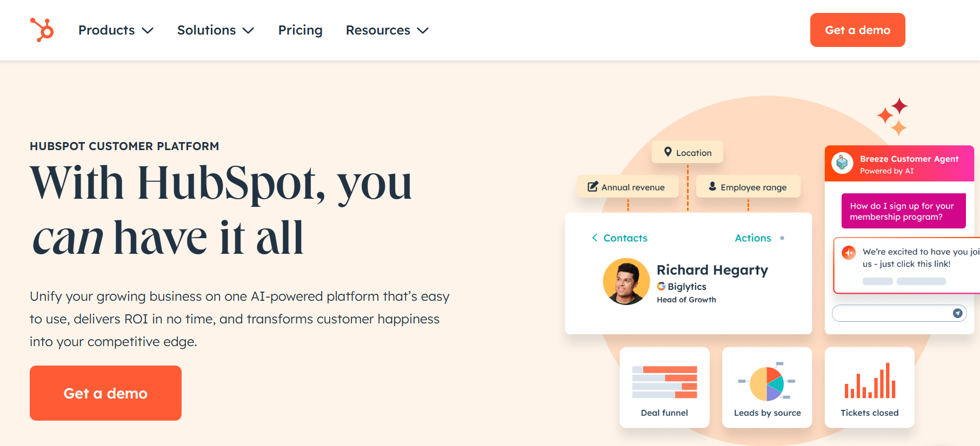Select the Biglytics company name
Screen dimensions: 980x446
(687, 287)
